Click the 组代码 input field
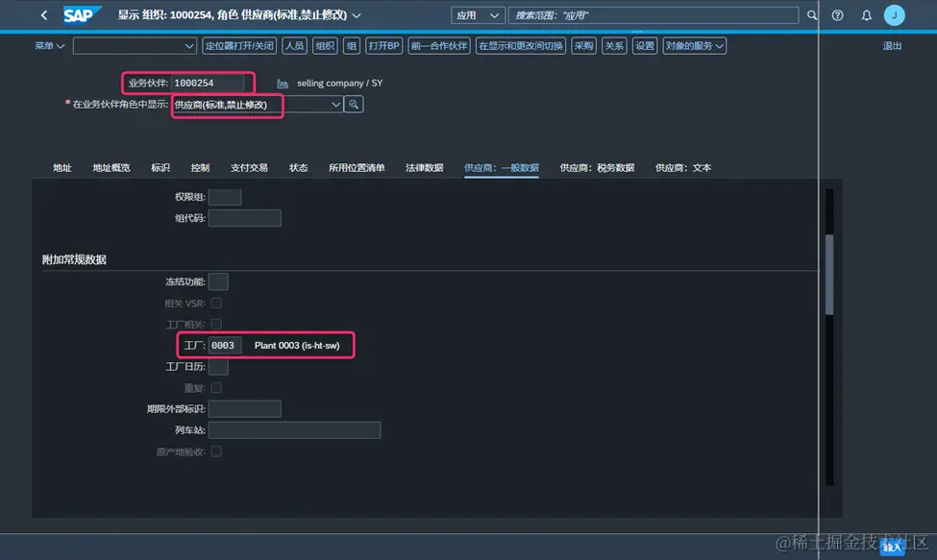 point(245,218)
